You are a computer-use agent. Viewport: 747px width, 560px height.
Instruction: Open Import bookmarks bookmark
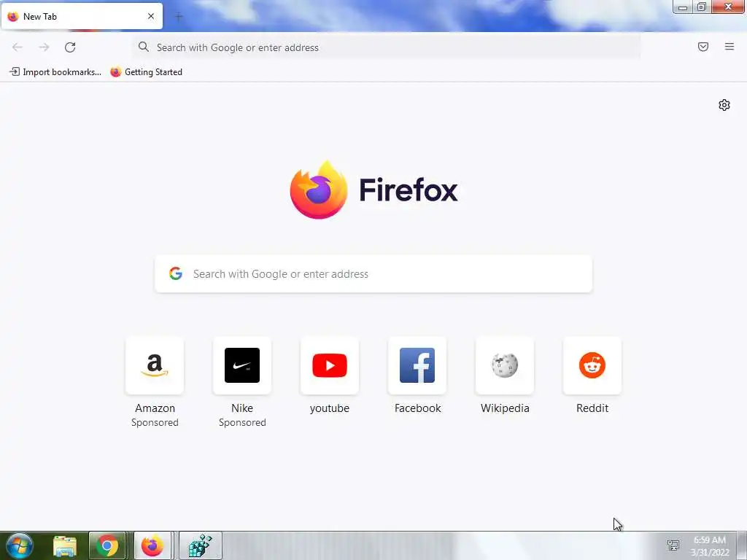55,72
